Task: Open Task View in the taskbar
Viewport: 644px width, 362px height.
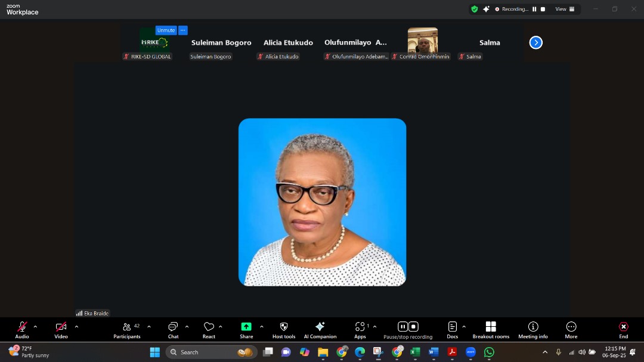Action: pyautogui.click(x=268, y=352)
